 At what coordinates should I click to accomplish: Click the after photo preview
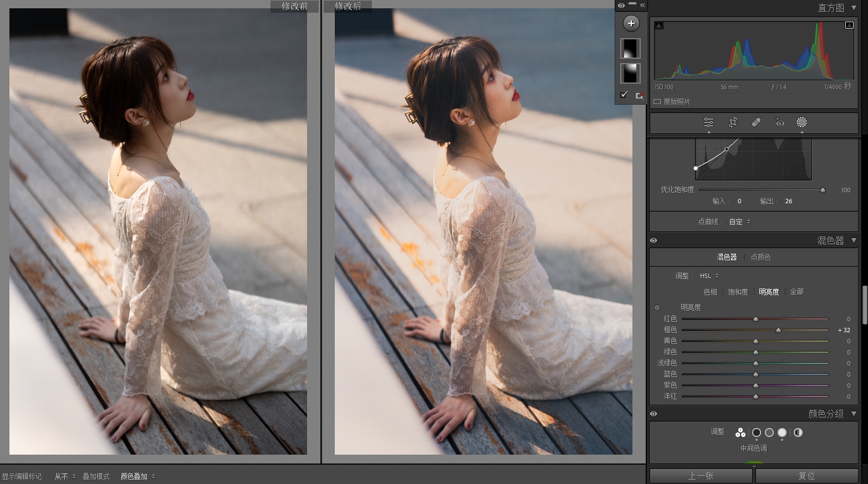(483, 231)
